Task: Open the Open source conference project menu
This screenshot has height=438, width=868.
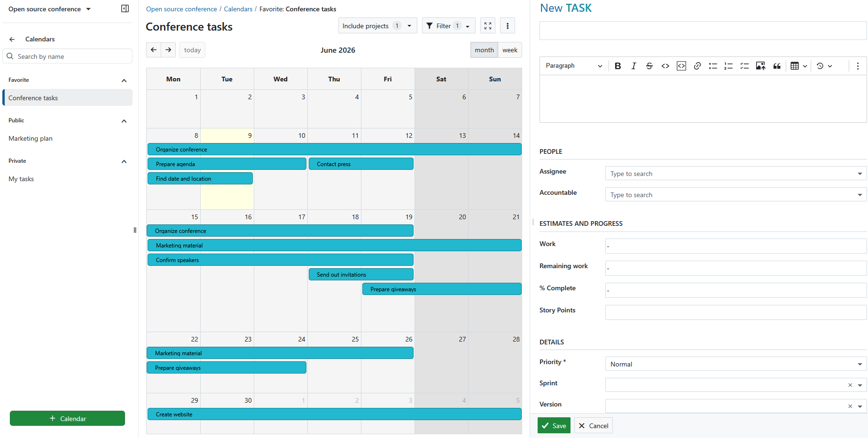Action: (49, 9)
